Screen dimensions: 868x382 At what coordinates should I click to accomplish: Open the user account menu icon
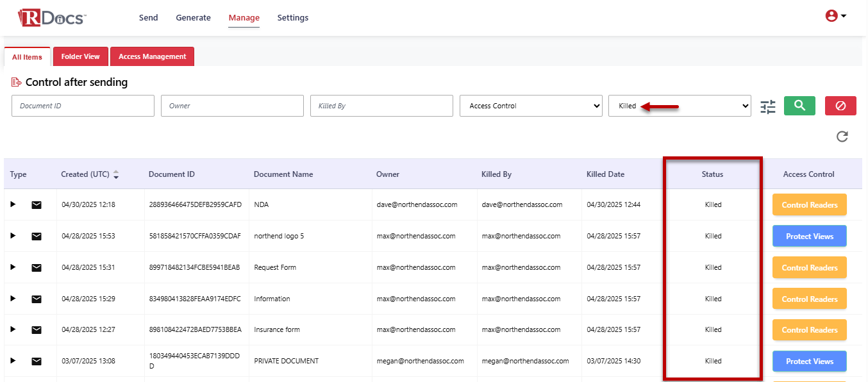(x=836, y=17)
